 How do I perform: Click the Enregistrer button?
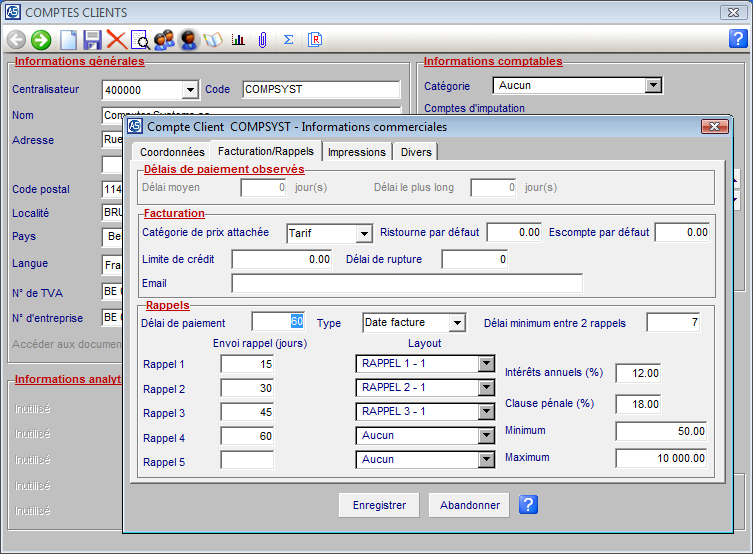click(379, 505)
